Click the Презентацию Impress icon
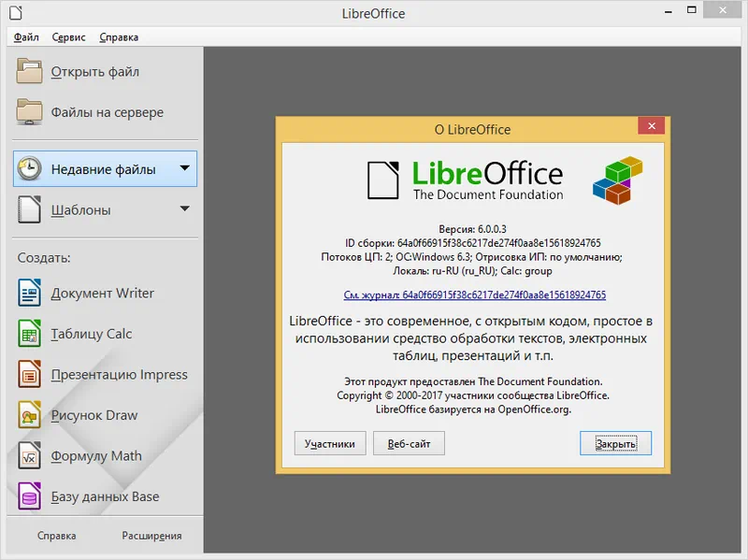Image resolution: width=748 pixels, height=560 pixels. coord(29,374)
